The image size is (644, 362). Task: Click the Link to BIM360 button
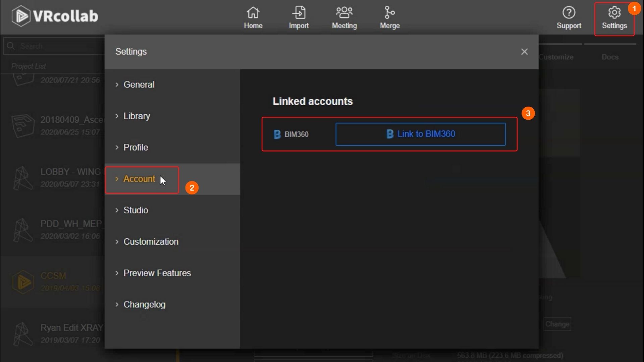point(420,134)
